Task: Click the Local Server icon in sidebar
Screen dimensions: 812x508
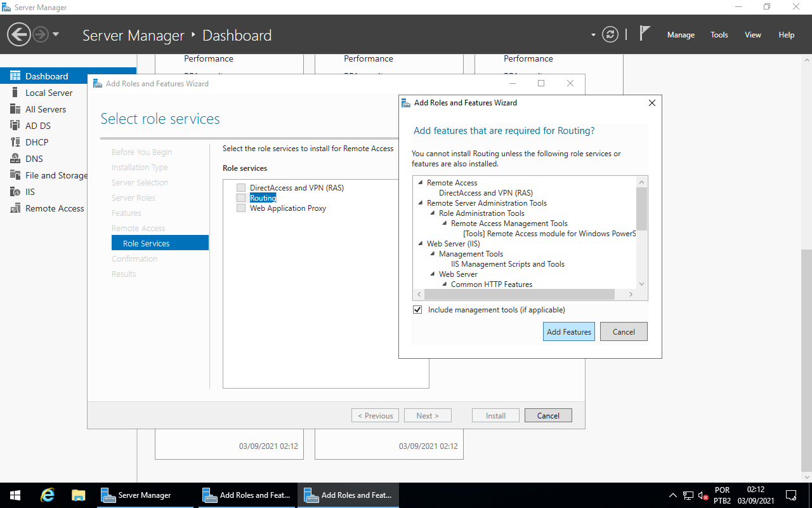Action: coord(15,93)
